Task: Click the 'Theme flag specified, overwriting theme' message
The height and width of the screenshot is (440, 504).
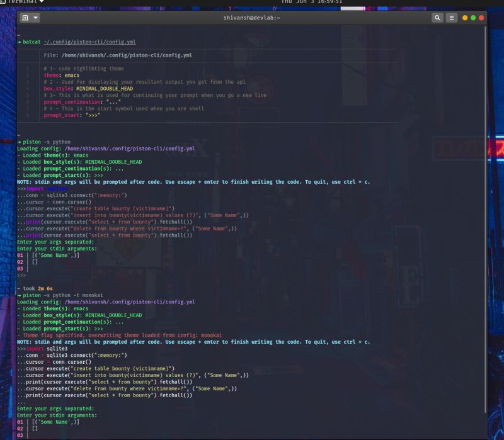Action: coord(122,336)
